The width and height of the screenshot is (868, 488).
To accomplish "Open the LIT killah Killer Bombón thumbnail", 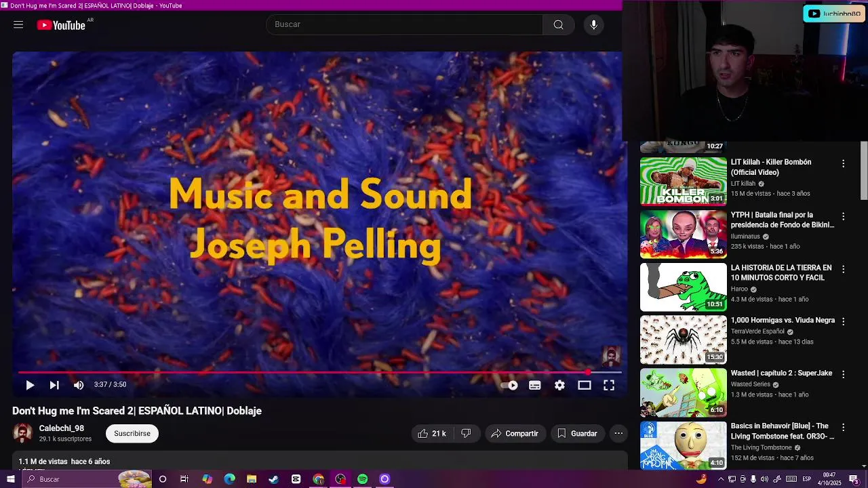I will coord(683,181).
